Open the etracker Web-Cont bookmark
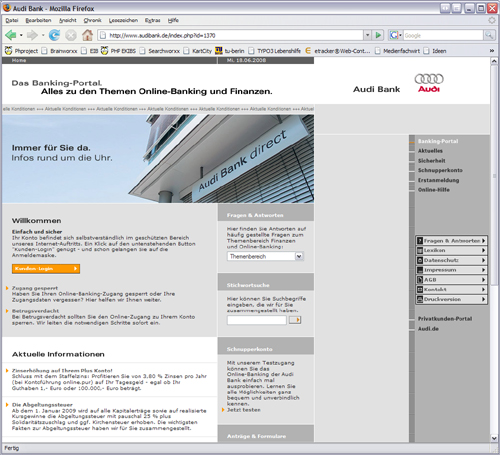The image size is (500, 455). click(338, 51)
